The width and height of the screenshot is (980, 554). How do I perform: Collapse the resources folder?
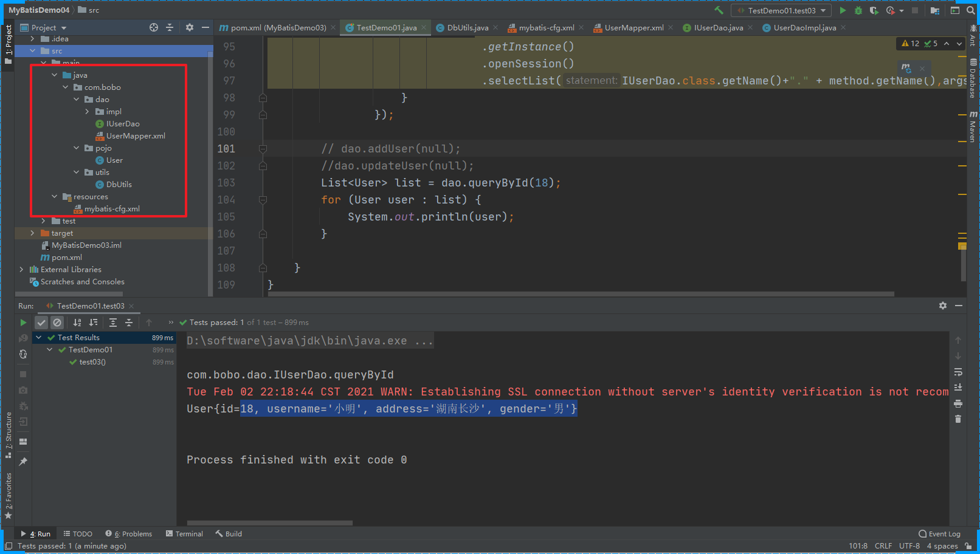pos(54,197)
